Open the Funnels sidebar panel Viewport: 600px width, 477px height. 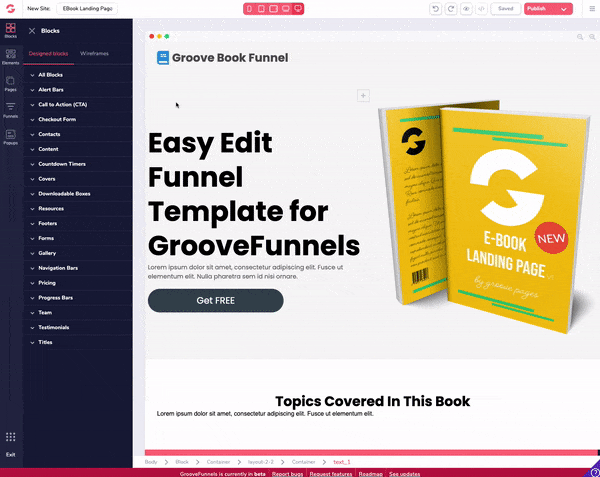(x=11, y=110)
